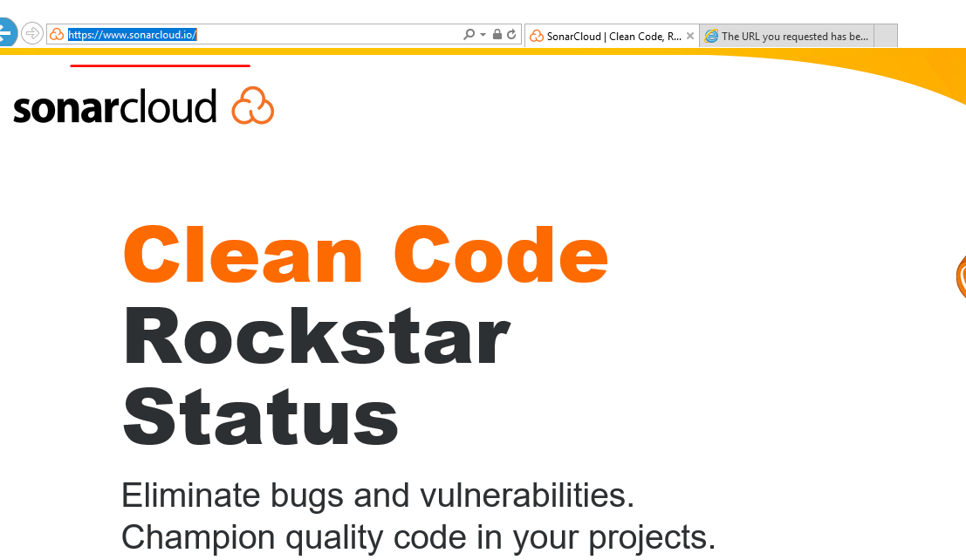Click the address bar search magnifier icon

click(469, 35)
